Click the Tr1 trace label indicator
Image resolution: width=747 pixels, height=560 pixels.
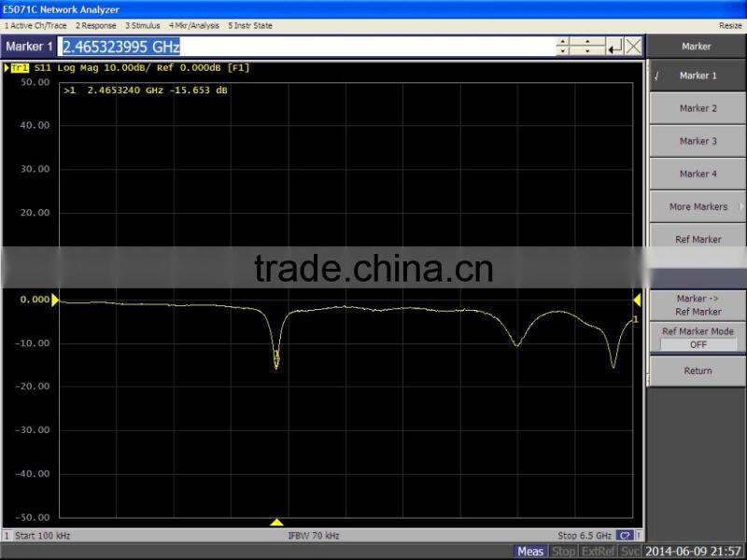20,68
